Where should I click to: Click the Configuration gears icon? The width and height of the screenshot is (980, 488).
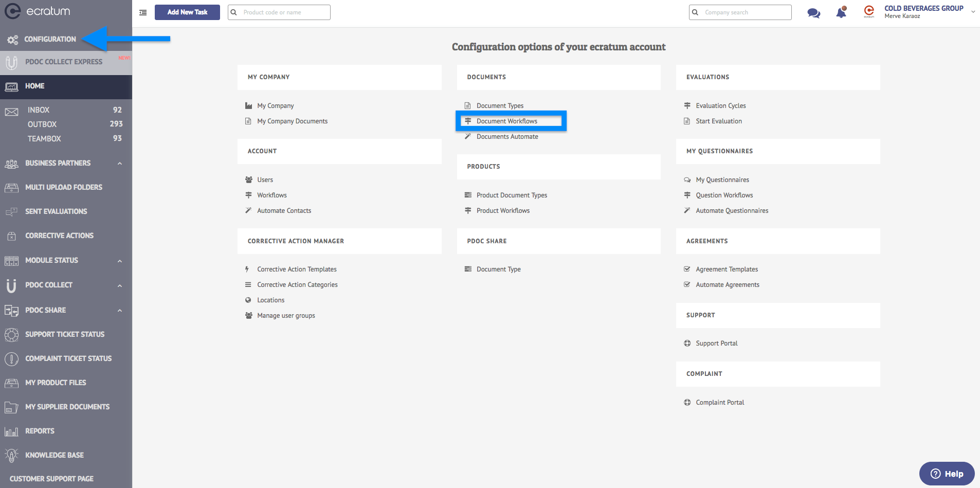[12, 39]
